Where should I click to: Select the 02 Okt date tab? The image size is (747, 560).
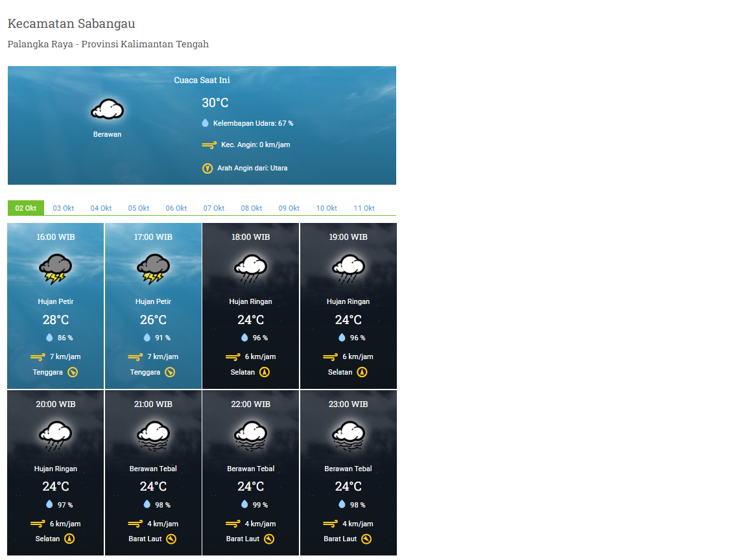(26, 208)
